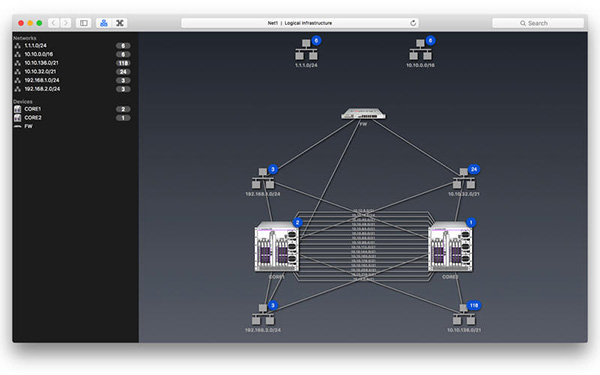Click the 10.10.136.0/21 label in the diagram
This screenshot has height=375, width=600.
pyautogui.click(x=464, y=330)
